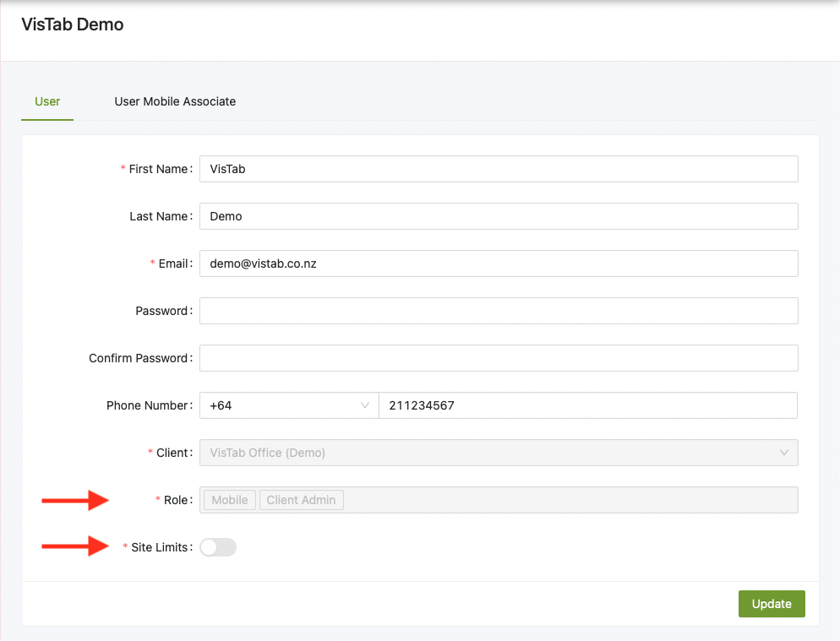Expand the Client dropdown showing VisTab Office

(x=490, y=453)
